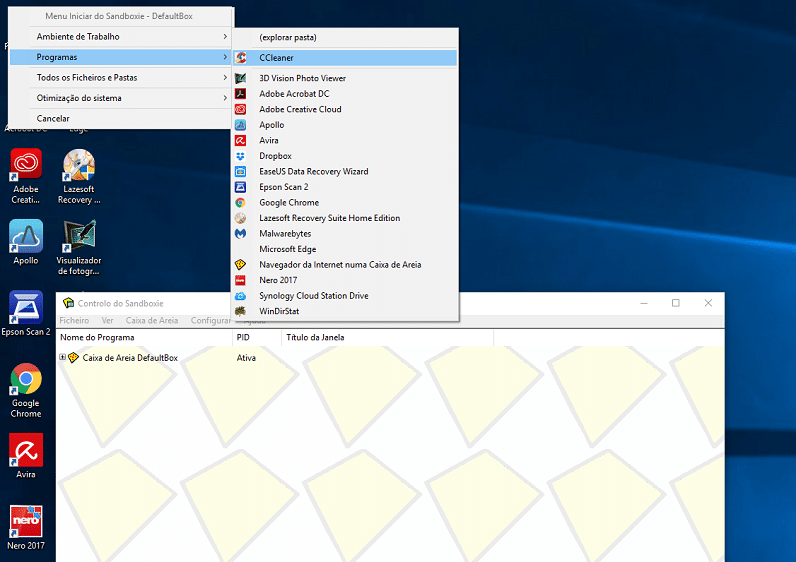Select Adobe Creative Cloud desktop shortcut

26,176
